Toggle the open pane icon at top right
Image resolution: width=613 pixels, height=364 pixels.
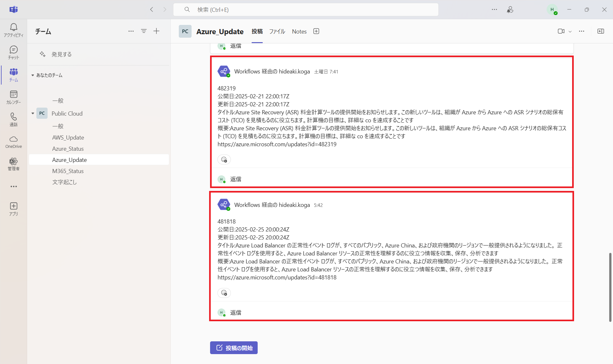pos(601,31)
